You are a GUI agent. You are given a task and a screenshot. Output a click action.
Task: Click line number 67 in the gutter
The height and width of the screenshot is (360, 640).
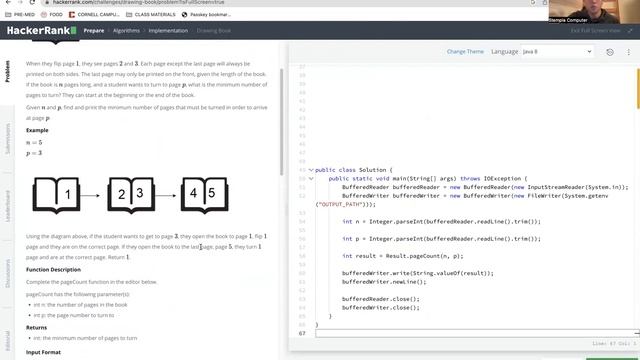pos(302,333)
